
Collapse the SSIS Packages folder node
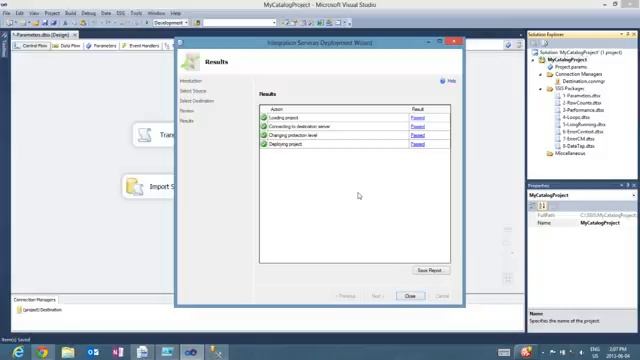(540, 89)
